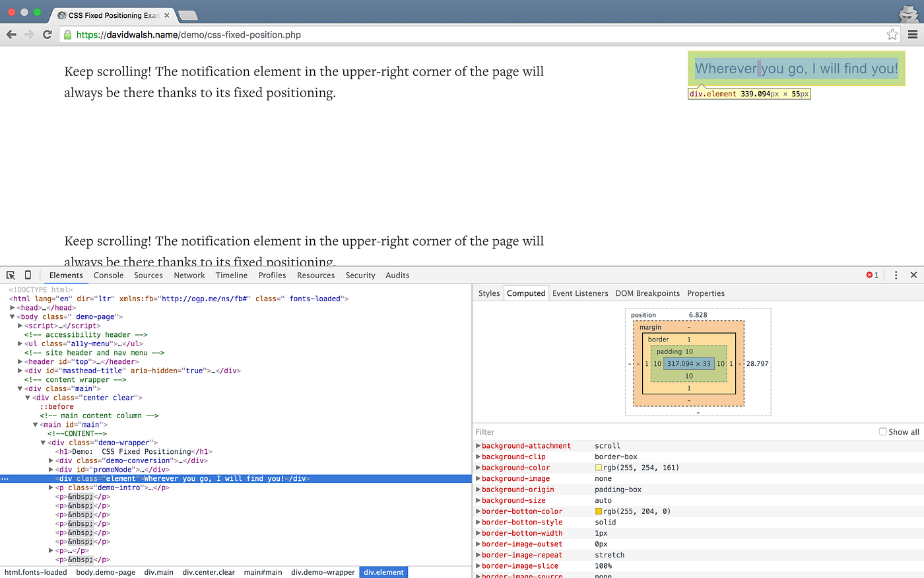Viewport: 924px width, 578px height.
Task: Open the DevTools three-dot menu
Action: [x=896, y=275]
